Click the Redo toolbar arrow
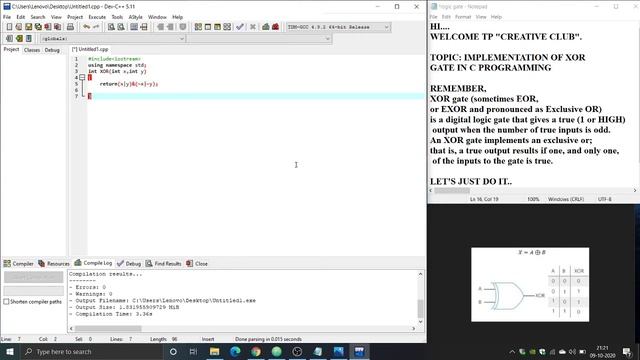 click(x=96, y=27)
